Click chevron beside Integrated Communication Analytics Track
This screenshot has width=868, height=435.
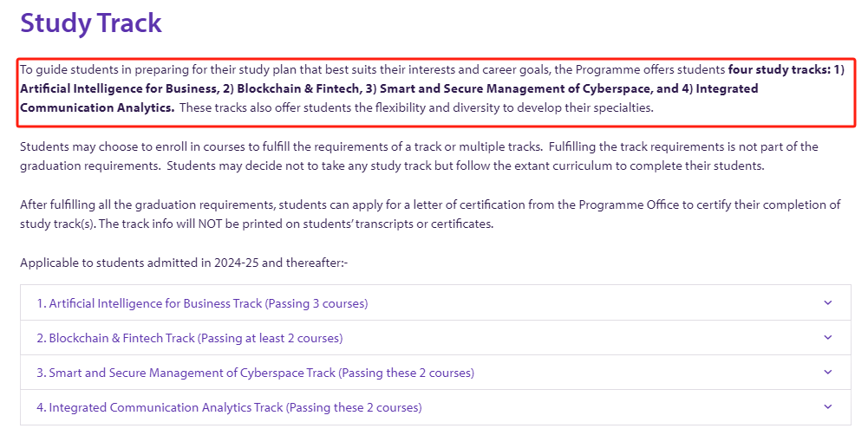(827, 406)
